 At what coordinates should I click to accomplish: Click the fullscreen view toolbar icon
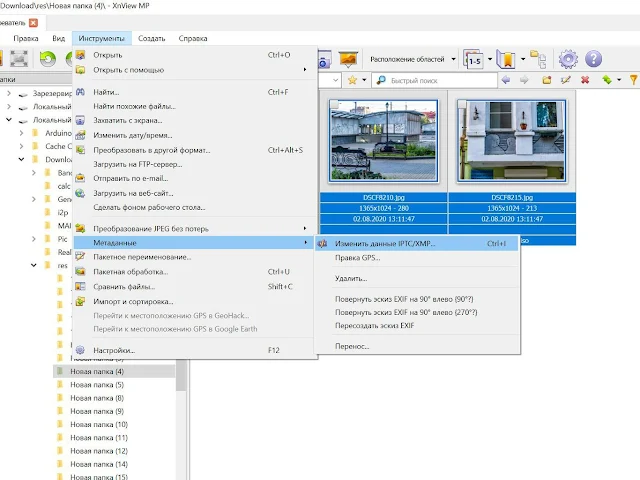click(19, 59)
